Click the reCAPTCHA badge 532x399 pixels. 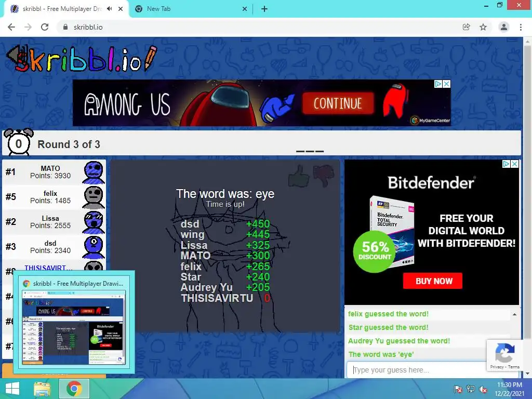click(505, 355)
